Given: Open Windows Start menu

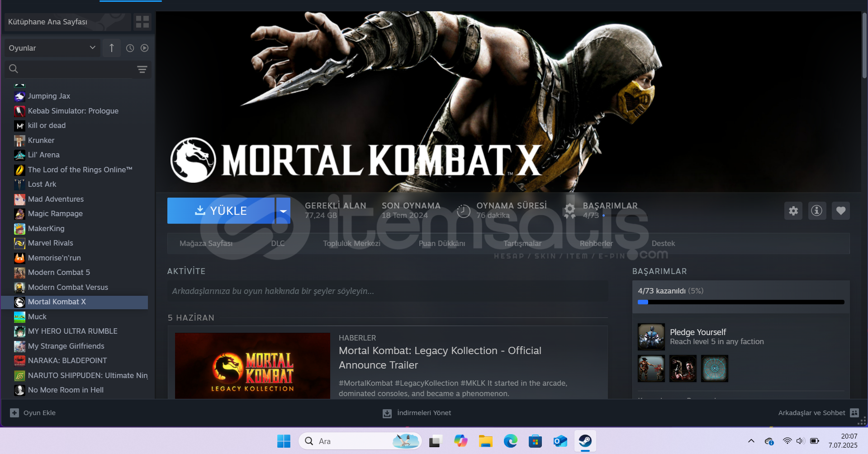Looking at the screenshot, I should [284, 441].
